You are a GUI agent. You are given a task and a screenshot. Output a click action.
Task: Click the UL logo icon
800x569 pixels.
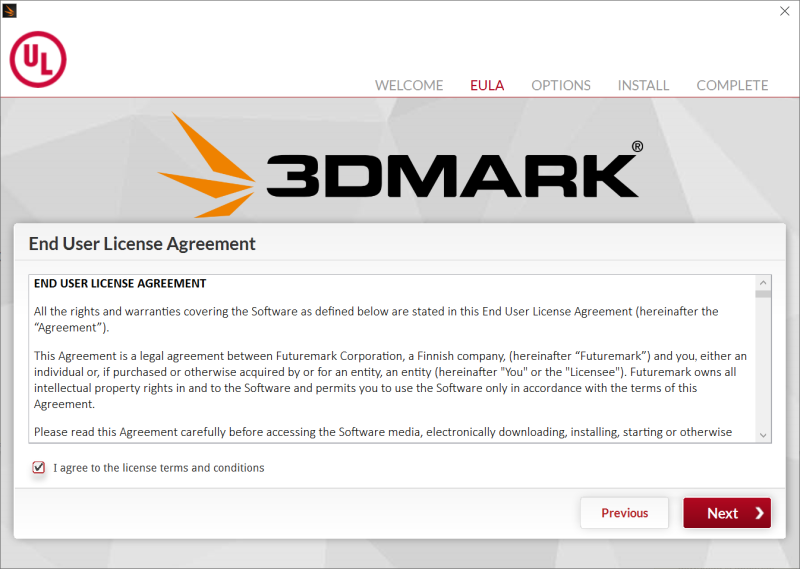tap(38, 59)
